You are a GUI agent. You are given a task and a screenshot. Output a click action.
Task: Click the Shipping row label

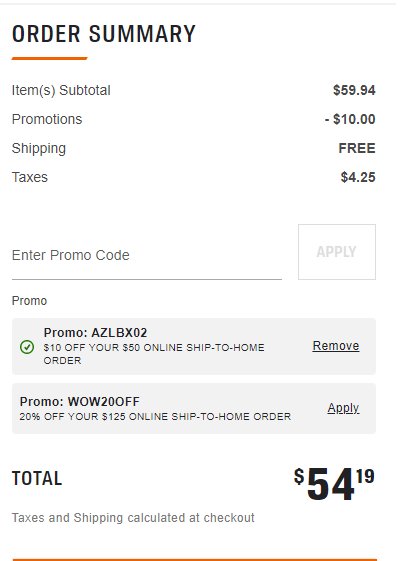click(x=39, y=148)
